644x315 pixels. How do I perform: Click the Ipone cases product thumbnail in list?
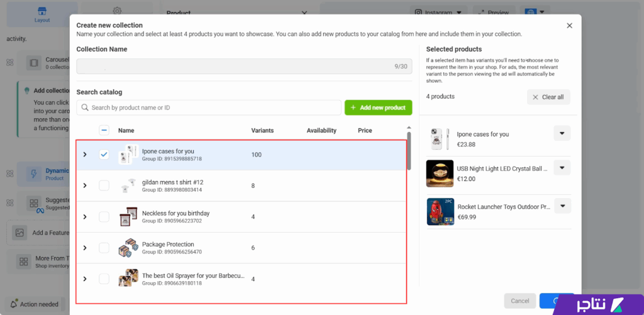coord(128,155)
